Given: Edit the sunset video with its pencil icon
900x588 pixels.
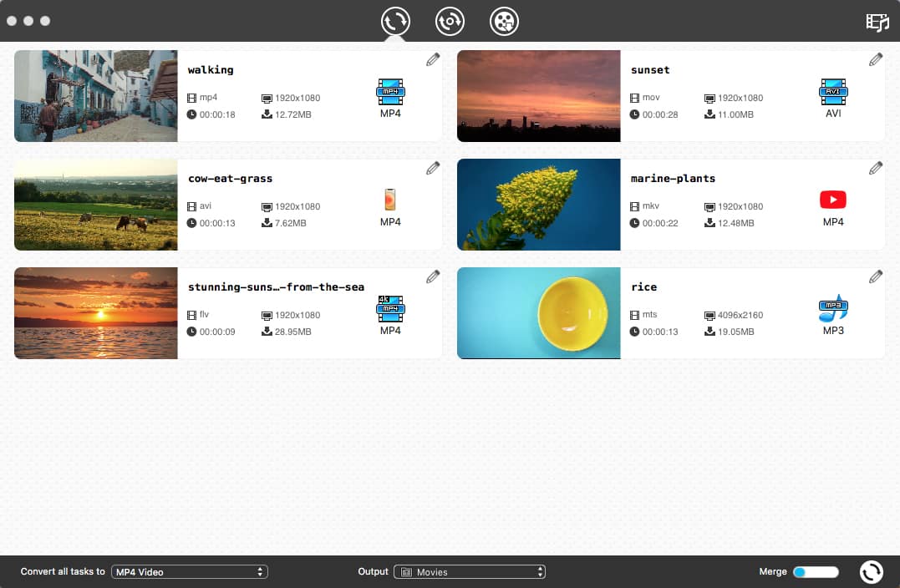Looking at the screenshot, I should pyautogui.click(x=876, y=60).
